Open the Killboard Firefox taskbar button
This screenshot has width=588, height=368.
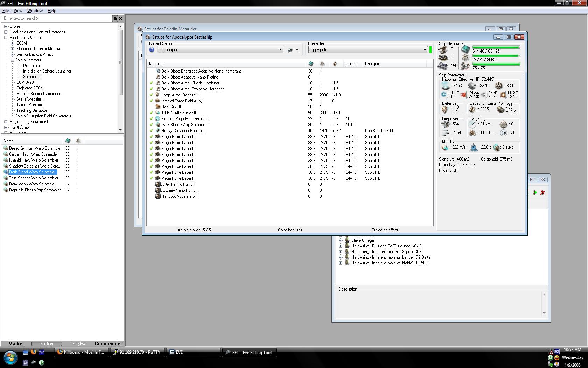[x=82, y=352]
